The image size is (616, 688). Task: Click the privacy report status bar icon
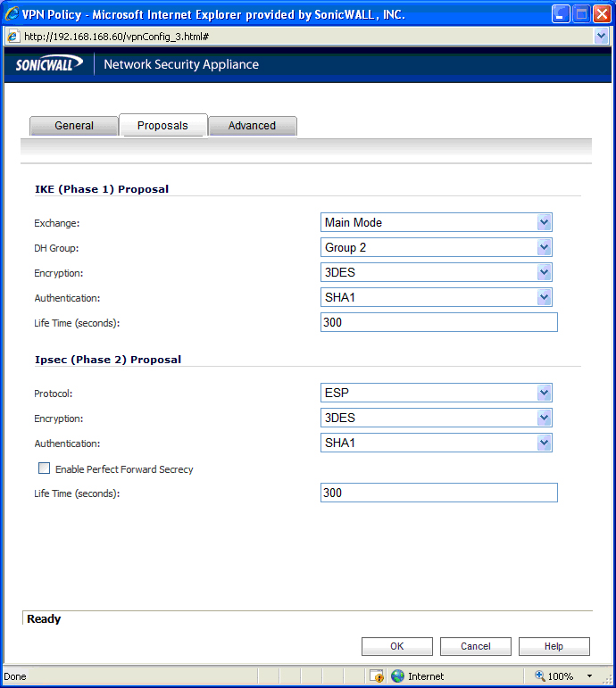(377, 676)
